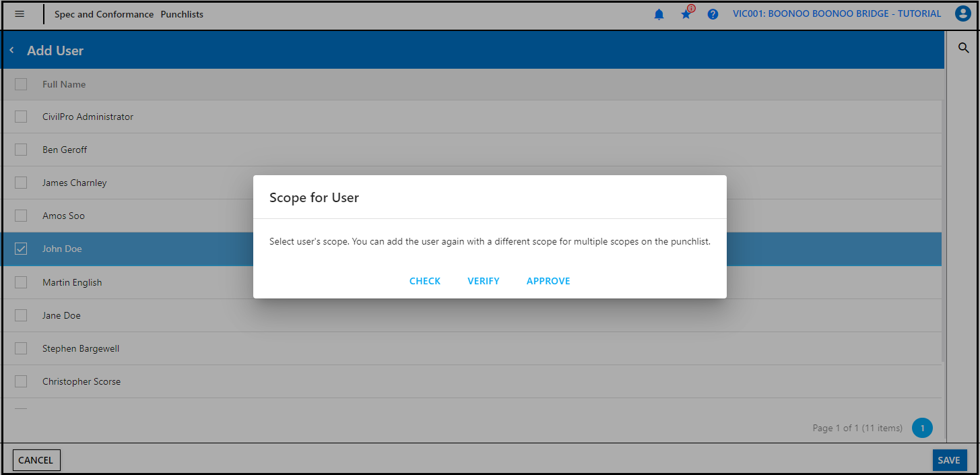Screen dimensions: 980x475
Task: Click the Christopher Scorse name
Action: point(81,381)
